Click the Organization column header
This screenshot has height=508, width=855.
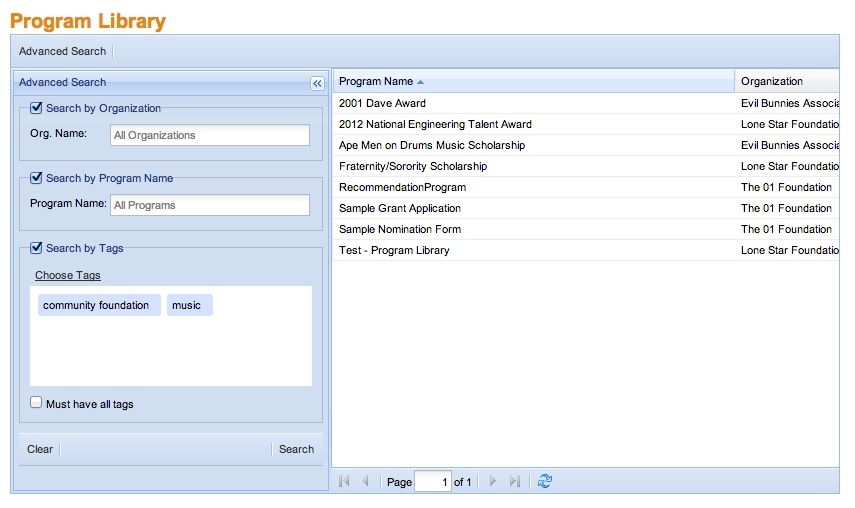click(772, 82)
